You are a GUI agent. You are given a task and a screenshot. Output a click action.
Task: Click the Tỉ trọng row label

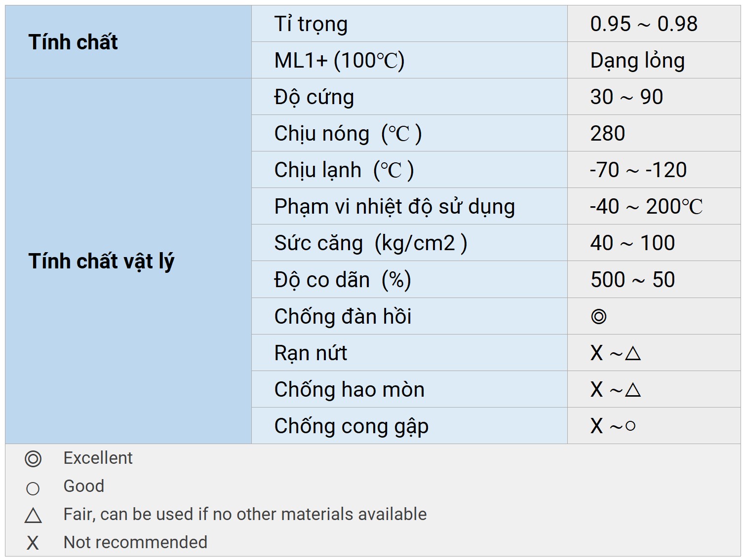tap(311, 24)
